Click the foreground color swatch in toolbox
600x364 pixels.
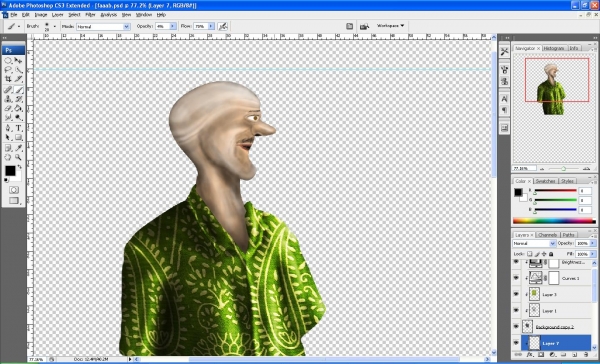point(10,170)
